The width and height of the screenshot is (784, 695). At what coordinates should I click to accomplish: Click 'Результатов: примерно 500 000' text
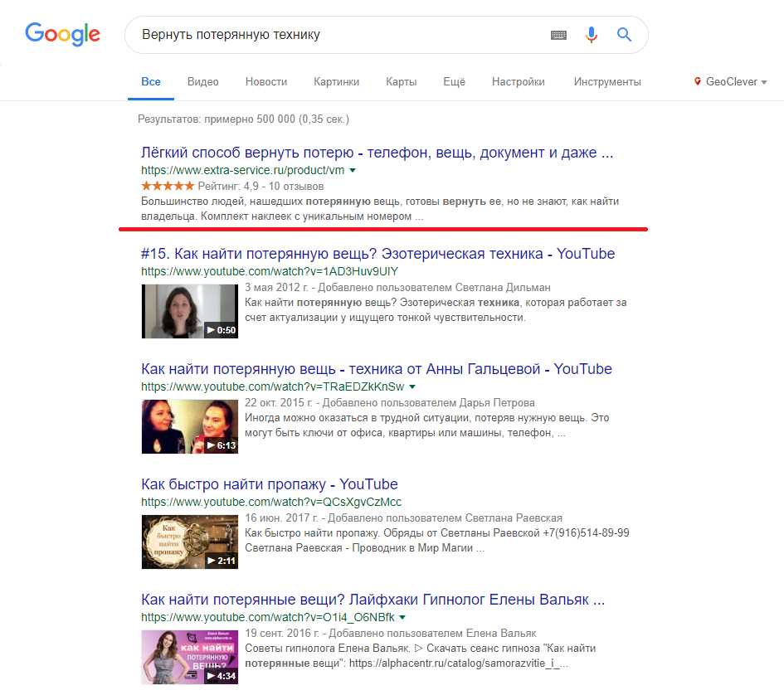(244, 119)
